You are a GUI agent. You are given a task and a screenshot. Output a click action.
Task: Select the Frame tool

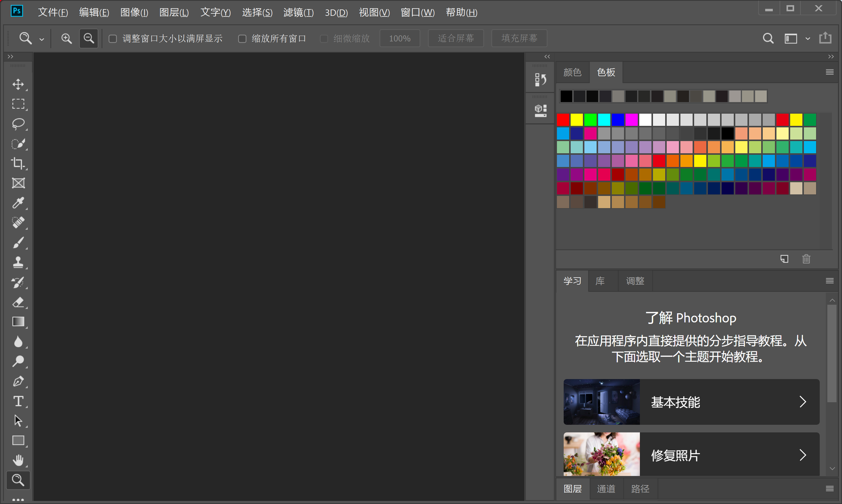pyautogui.click(x=18, y=183)
